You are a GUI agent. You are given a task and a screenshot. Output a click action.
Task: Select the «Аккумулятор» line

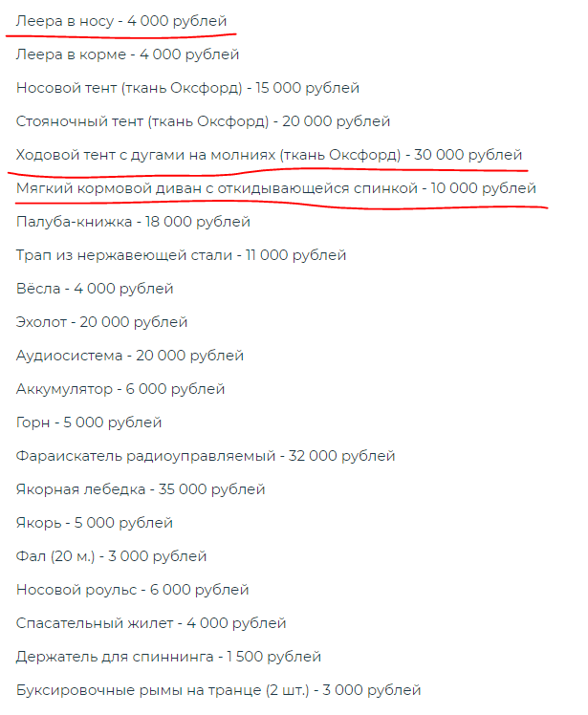[x=120, y=389]
